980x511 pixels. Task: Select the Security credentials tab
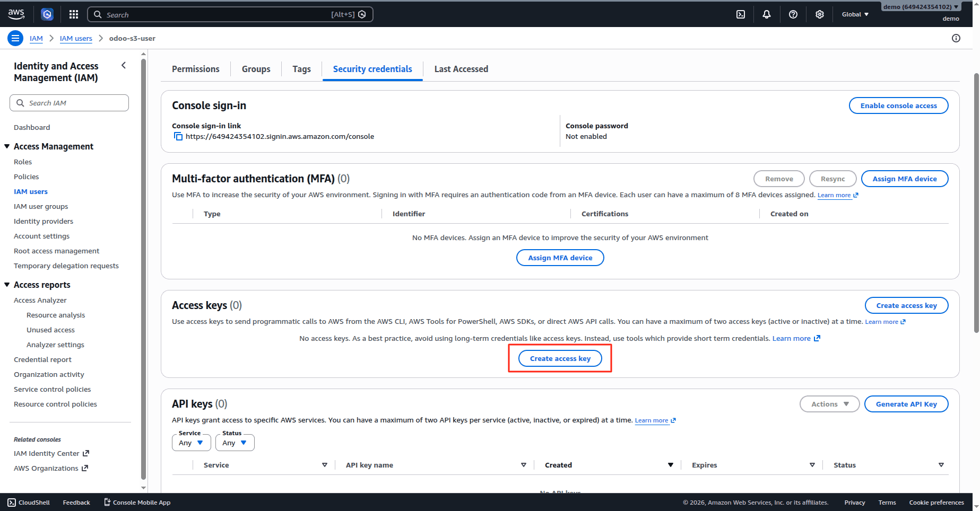pos(372,69)
